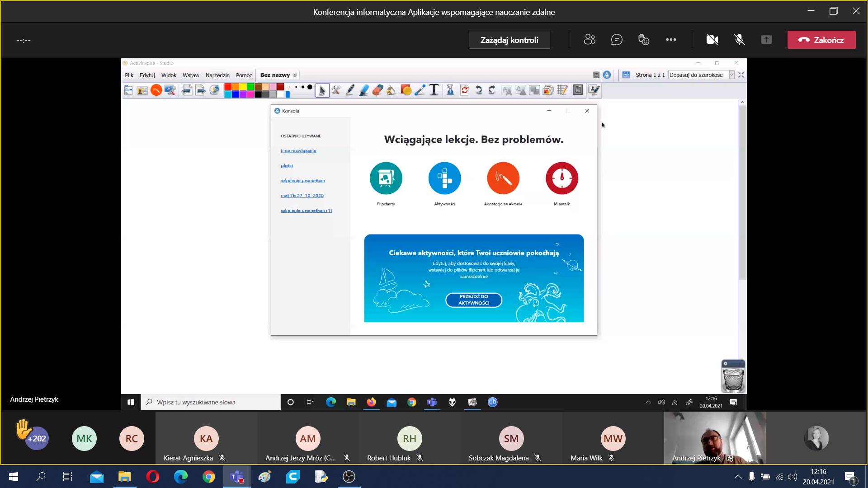Show hidden system tray icons chevron

738,477
